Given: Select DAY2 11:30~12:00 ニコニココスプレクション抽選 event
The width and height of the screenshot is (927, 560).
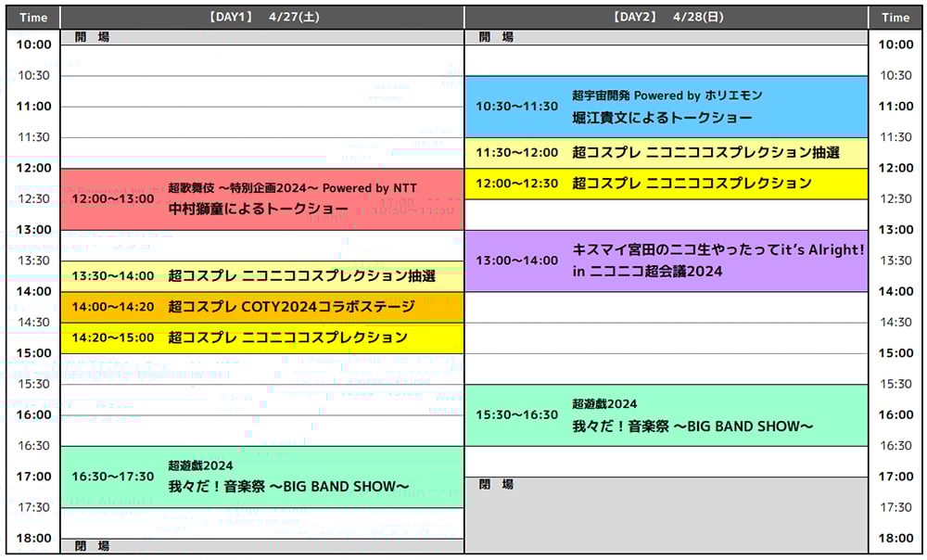Looking at the screenshot, I should tap(666, 153).
